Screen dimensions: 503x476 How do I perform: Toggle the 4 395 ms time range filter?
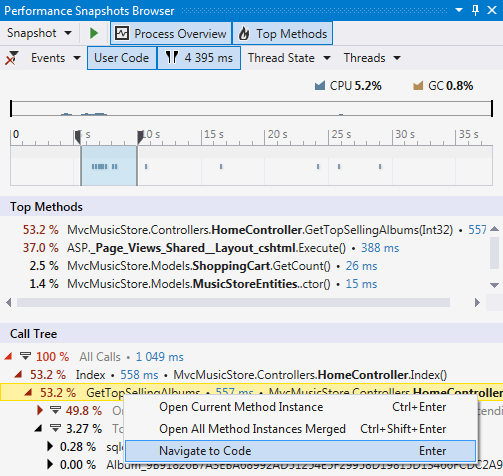(x=199, y=58)
